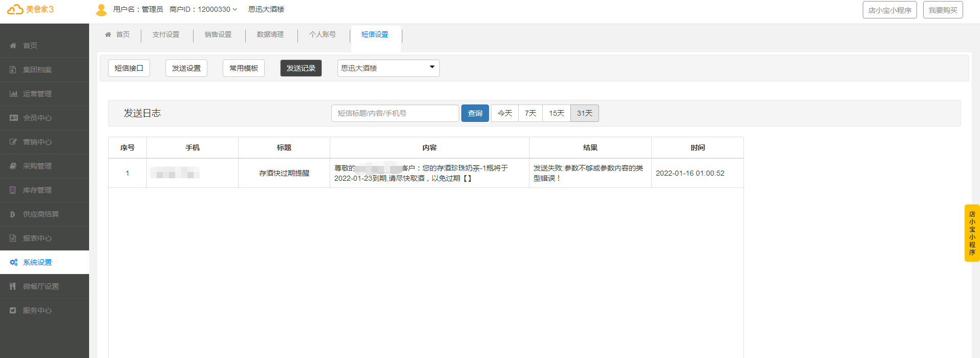Click the 采购管理 sidebar icon

pos(13,166)
